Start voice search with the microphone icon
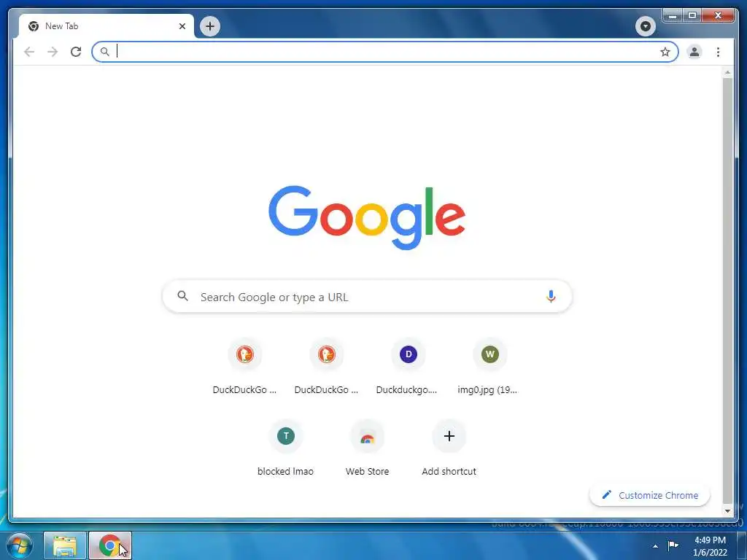The width and height of the screenshot is (747, 560). (x=551, y=296)
